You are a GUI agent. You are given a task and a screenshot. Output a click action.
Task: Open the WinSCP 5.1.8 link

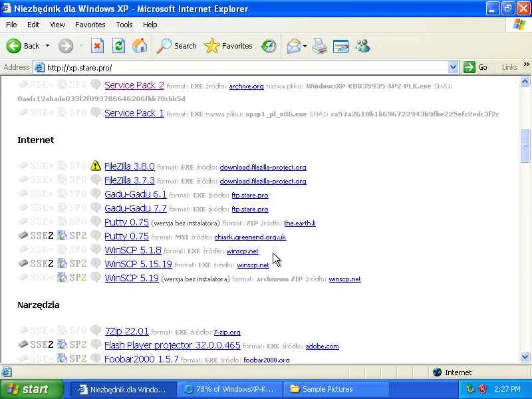133,250
